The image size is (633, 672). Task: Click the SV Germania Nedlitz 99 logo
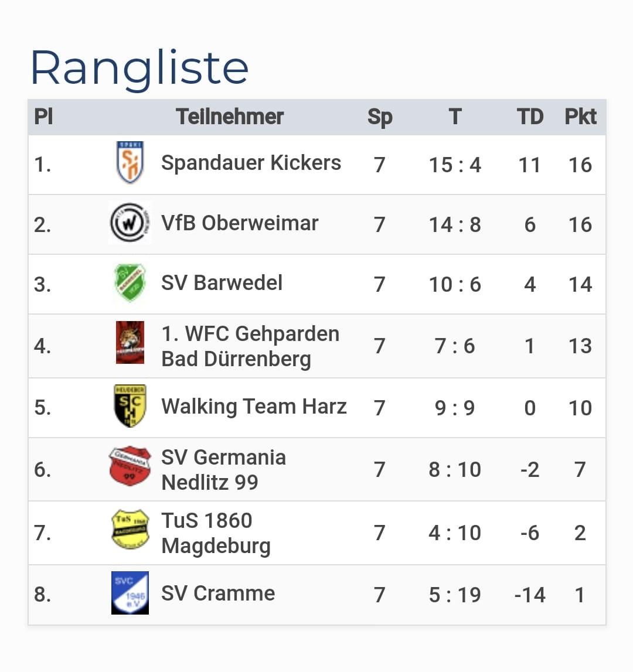(130, 466)
